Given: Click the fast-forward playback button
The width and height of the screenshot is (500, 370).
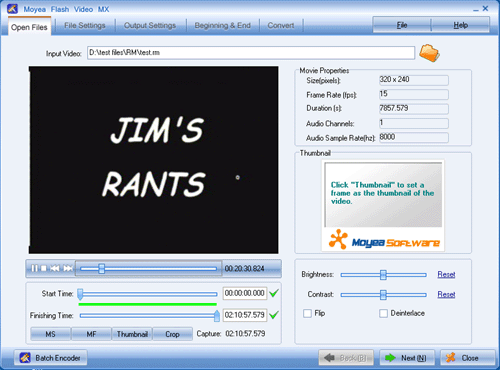Looking at the screenshot, I should point(68,268).
